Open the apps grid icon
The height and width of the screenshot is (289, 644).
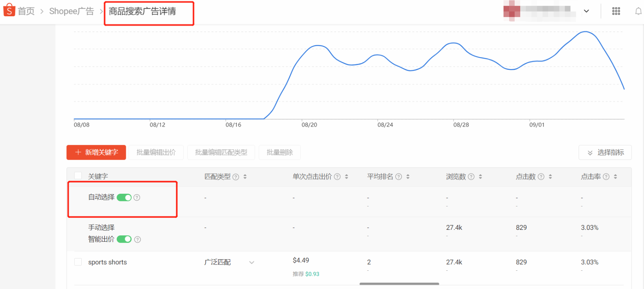click(616, 11)
